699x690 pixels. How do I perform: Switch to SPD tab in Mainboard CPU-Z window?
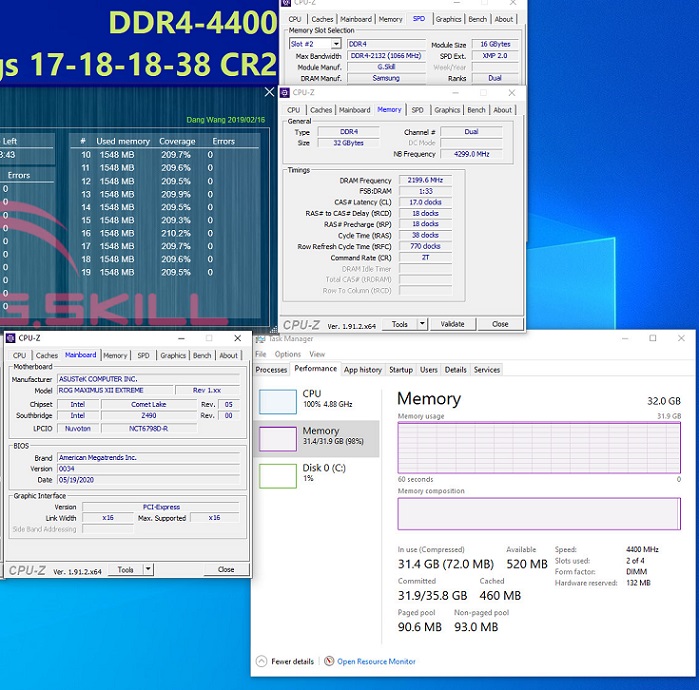pyautogui.click(x=143, y=355)
